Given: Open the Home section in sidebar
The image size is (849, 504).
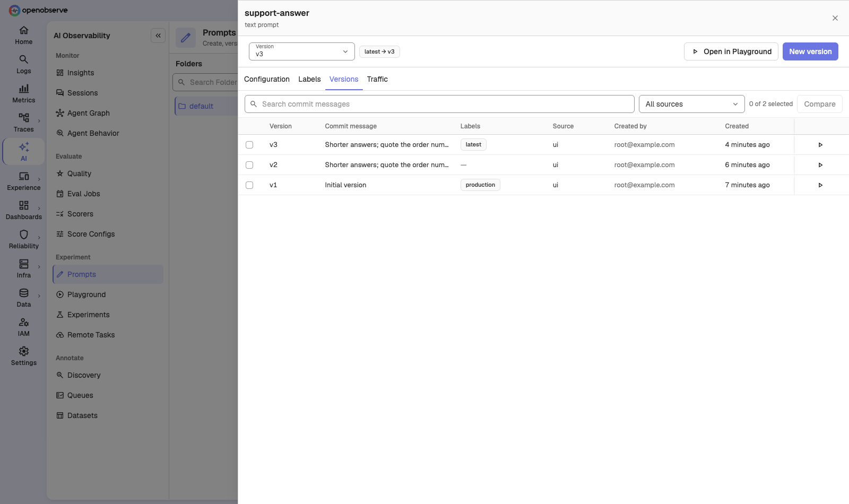Looking at the screenshot, I should 23,36.
